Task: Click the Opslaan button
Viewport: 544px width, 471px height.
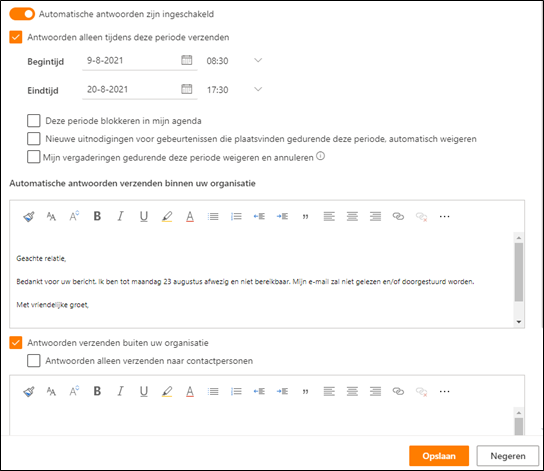Action: (x=439, y=456)
